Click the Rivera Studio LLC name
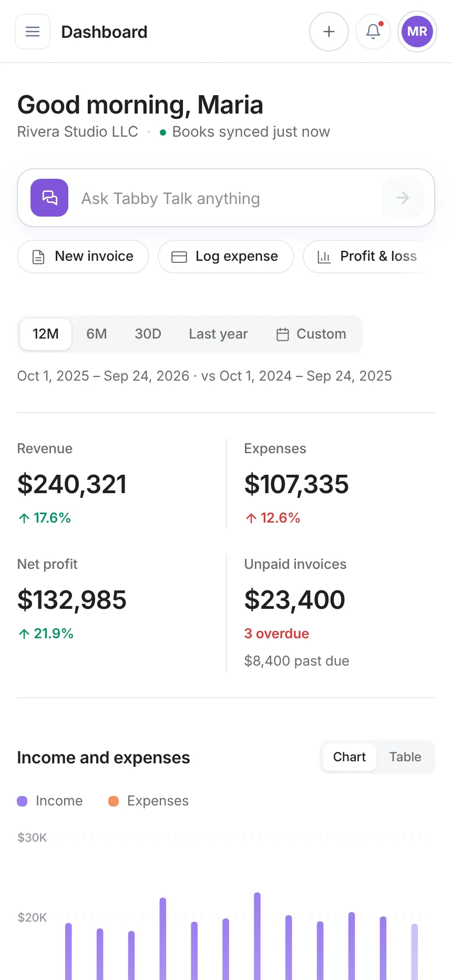The image size is (452, 980). [78, 131]
